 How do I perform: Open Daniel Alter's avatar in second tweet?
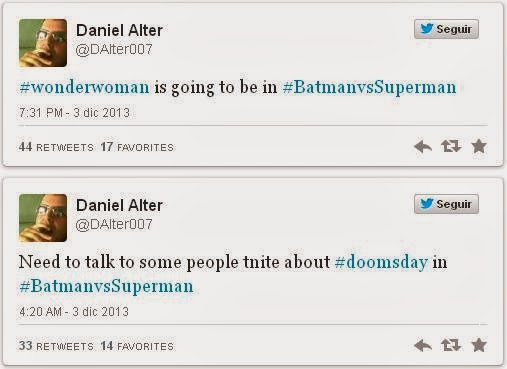pyautogui.click(x=43, y=218)
